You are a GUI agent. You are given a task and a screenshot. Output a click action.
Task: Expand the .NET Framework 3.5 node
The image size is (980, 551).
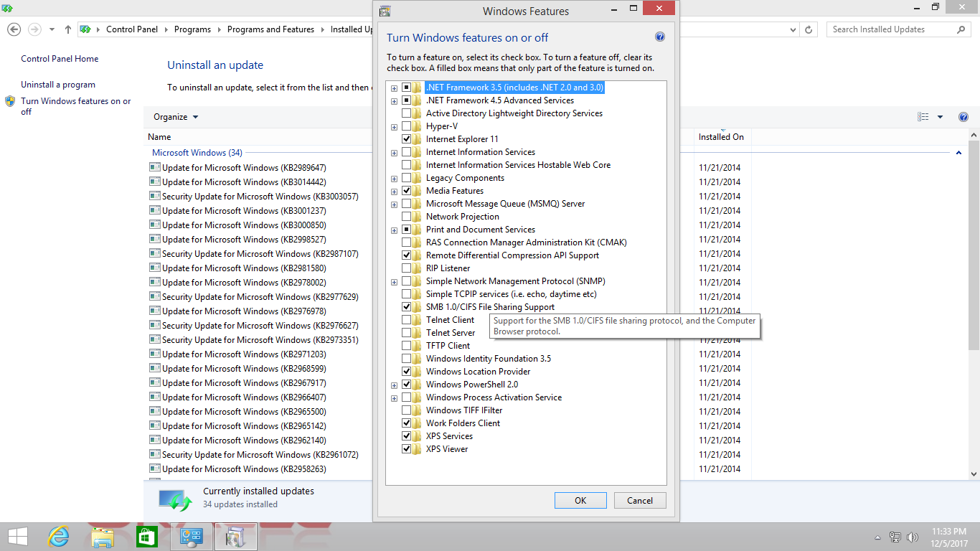click(x=394, y=88)
